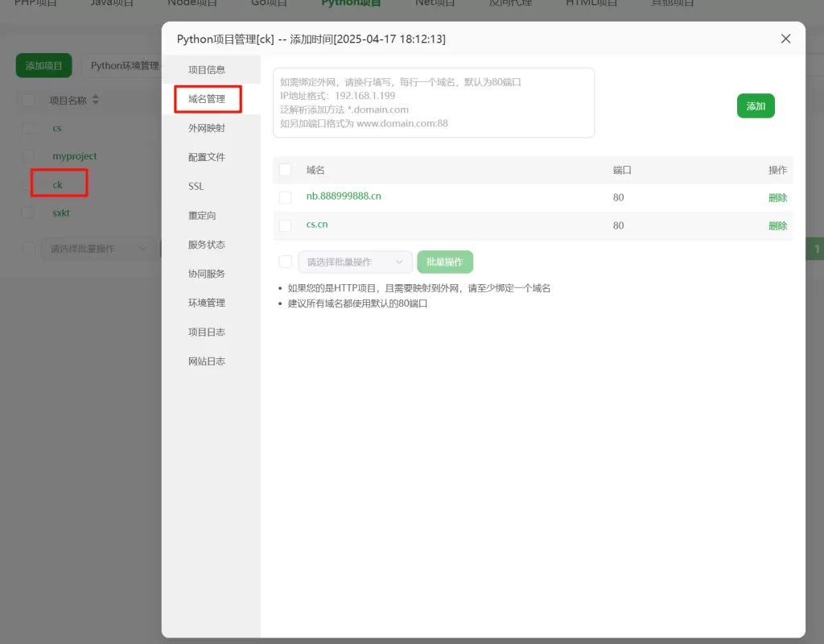Select the header checkbox above the domain list

(x=286, y=170)
